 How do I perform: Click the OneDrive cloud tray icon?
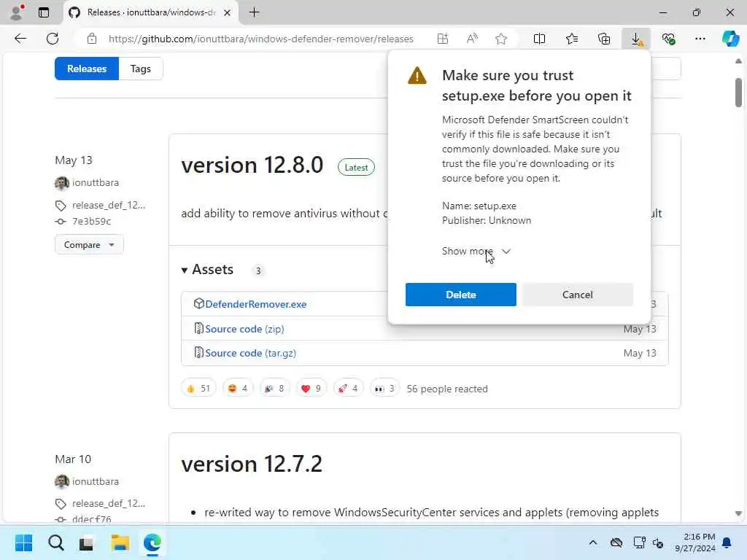pyautogui.click(x=616, y=542)
